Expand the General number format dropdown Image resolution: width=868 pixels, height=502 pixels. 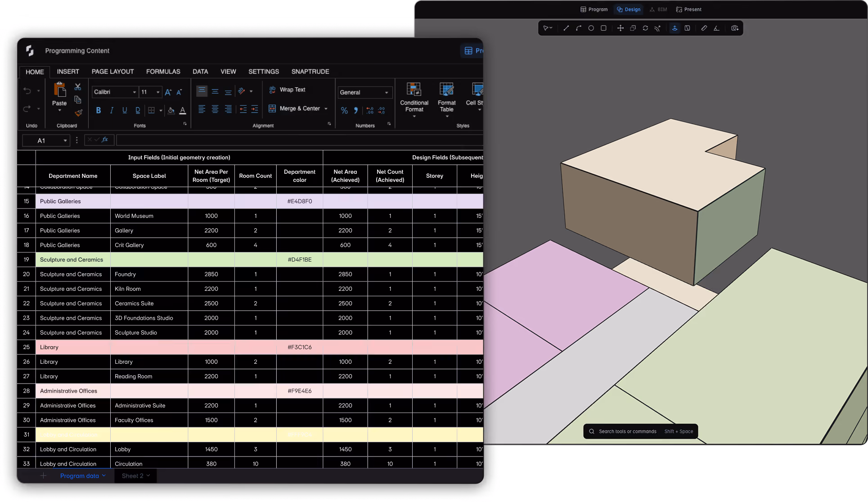coord(364,92)
